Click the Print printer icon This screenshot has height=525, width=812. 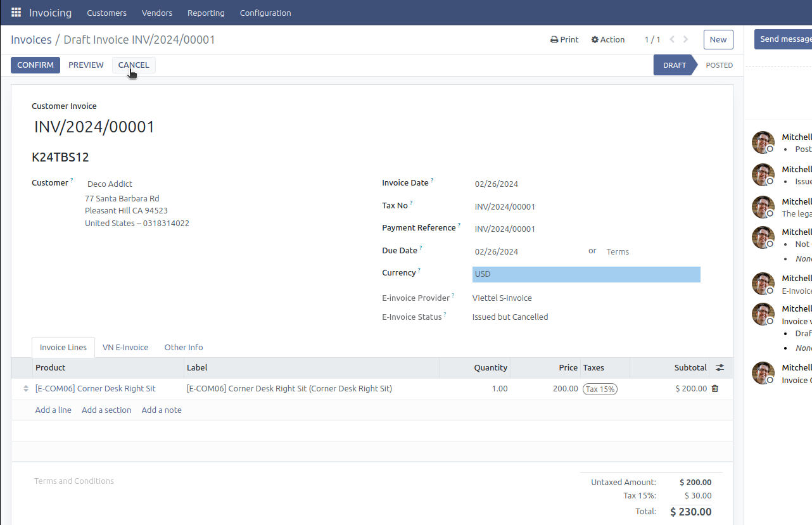pos(554,40)
